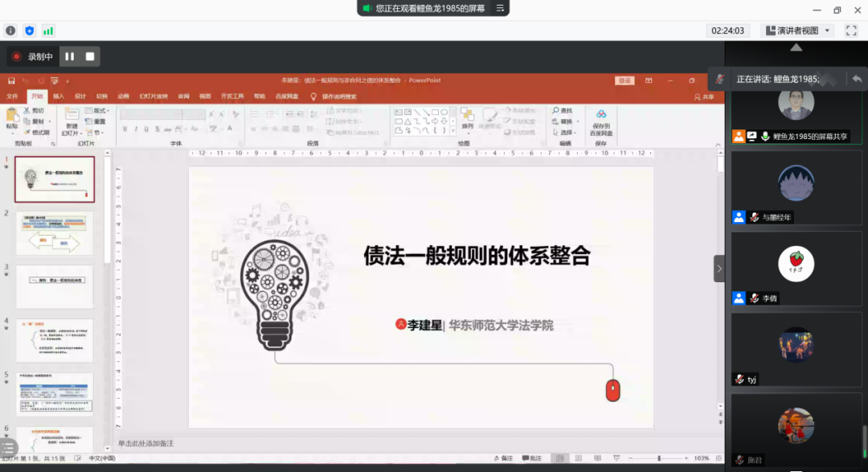This screenshot has height=472, width=868.
Task: Click the Share (共享) button
Action: (705, 96)
